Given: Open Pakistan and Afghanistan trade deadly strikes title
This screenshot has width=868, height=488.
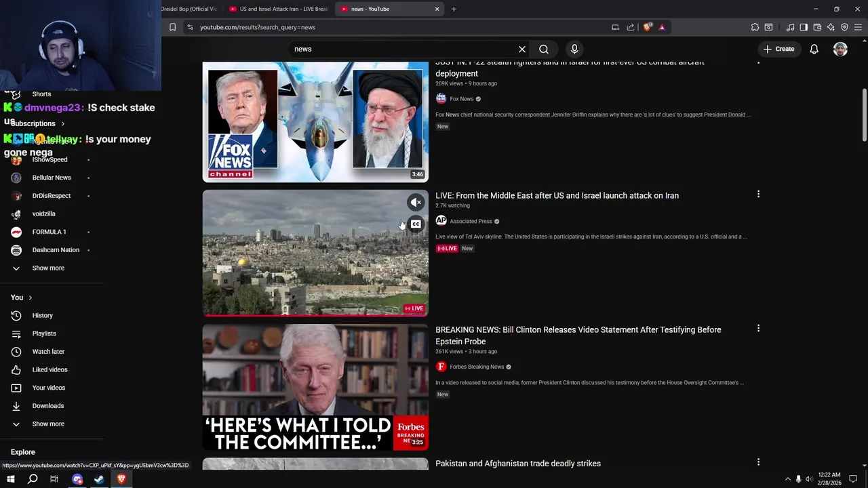Looking at the screenshot, I should coord(518,464).
